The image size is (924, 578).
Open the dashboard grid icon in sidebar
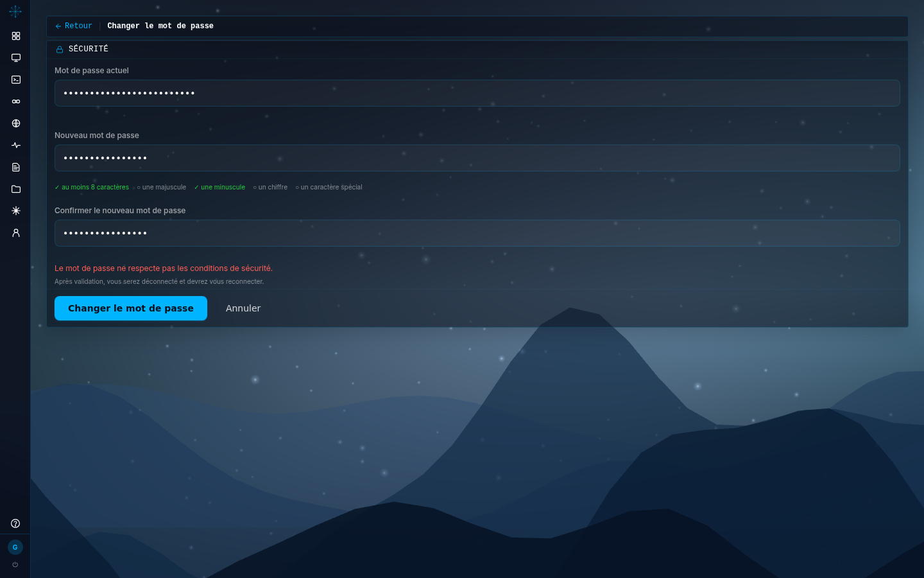click(16, 36)
